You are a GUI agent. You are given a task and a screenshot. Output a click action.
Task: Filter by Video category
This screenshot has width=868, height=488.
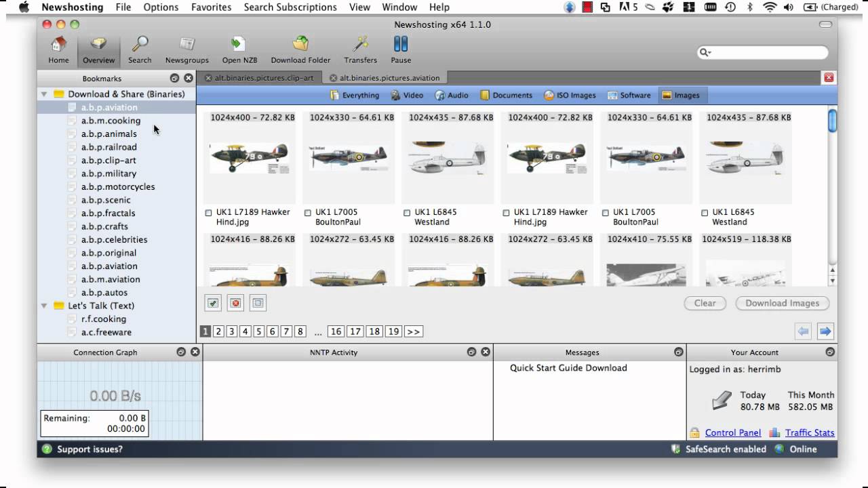(x=407, y=96)
